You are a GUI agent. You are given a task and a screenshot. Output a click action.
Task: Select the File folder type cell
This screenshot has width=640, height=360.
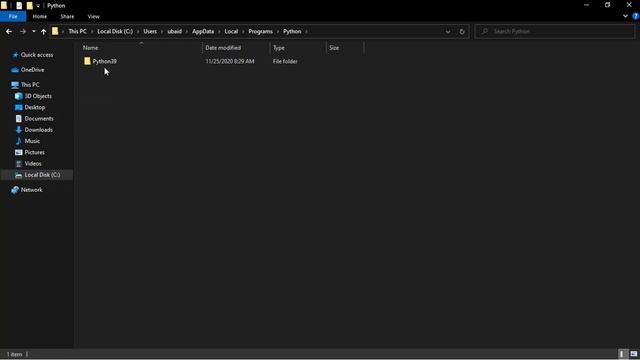285,61
